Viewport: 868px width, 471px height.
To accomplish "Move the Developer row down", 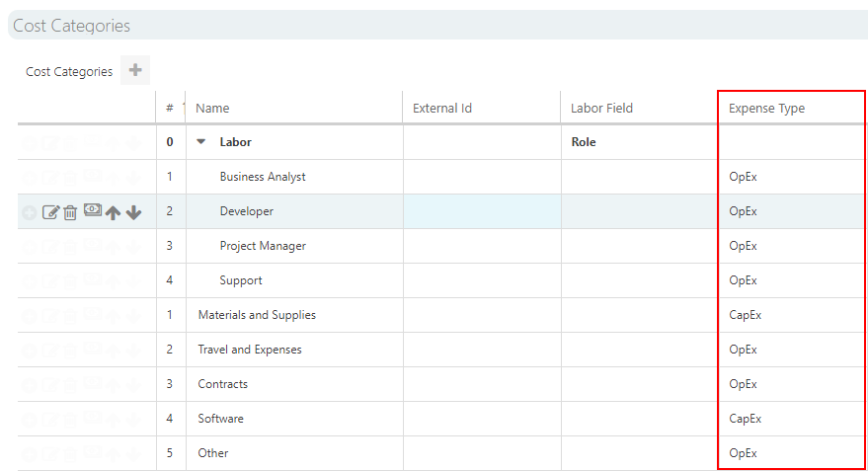I will pos(134,212).
